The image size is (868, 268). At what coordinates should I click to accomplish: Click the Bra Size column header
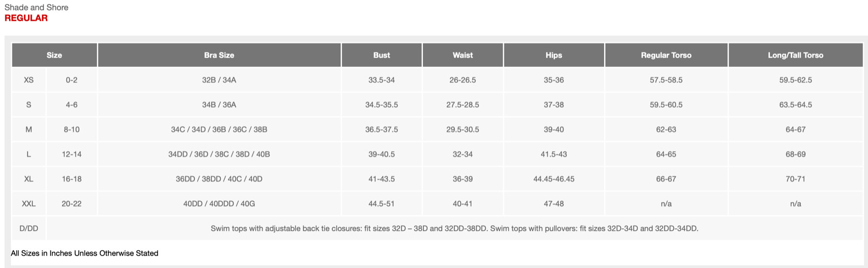point(219,55)
